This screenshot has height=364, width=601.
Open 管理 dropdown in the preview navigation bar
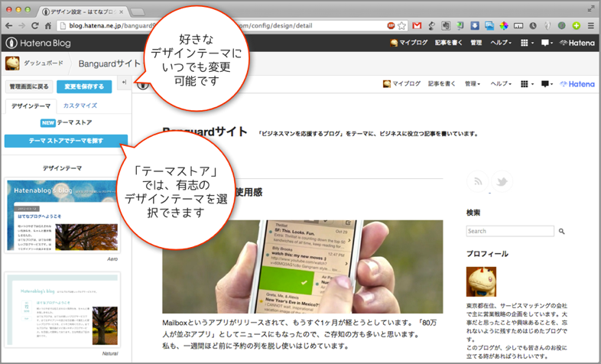click(x=473, y=83)
